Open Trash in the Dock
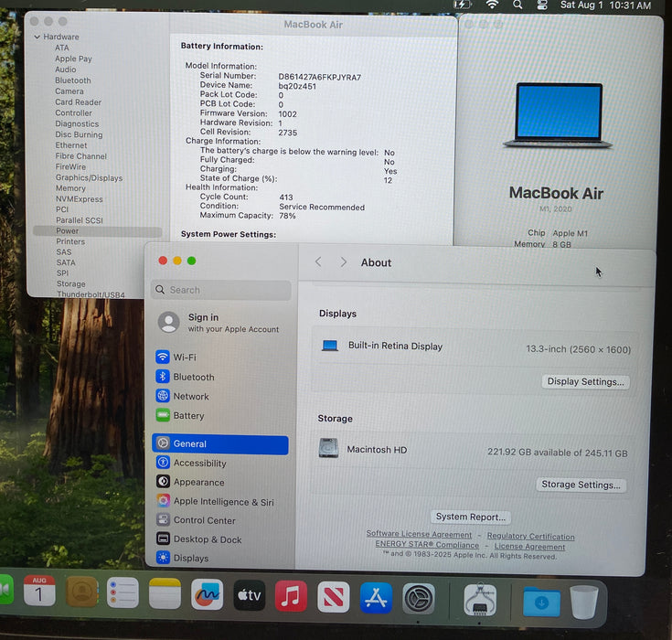Viewport: 672px width, 640px height. tap(584, 602)
